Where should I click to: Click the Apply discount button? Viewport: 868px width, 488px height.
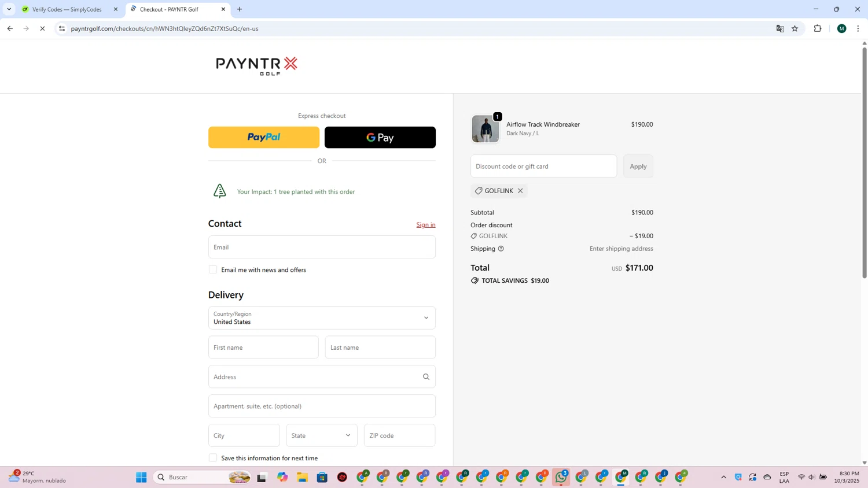coord(638,167)
